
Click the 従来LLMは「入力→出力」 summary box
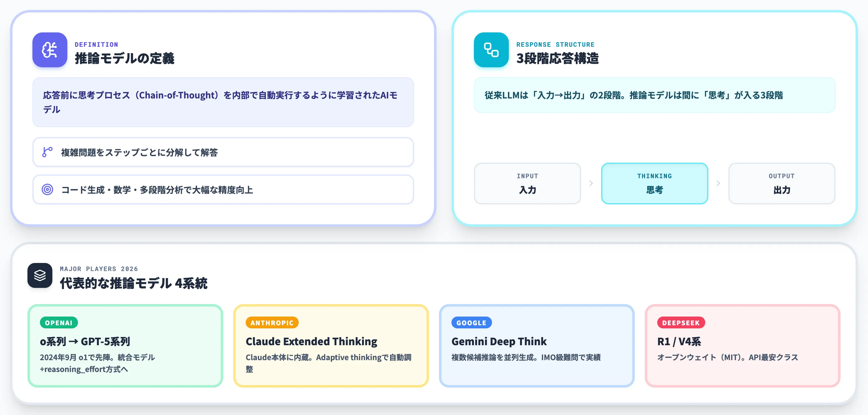[x=654, y=95]
